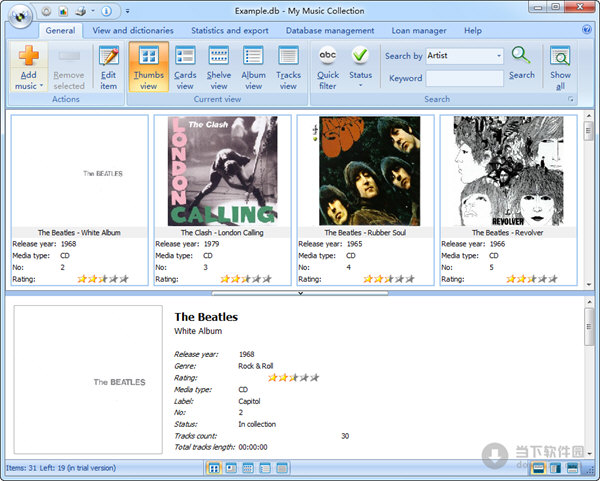This screenshot has width=600, height=481.
Task: Click the Edit item pencil icon
Action: 109,56
